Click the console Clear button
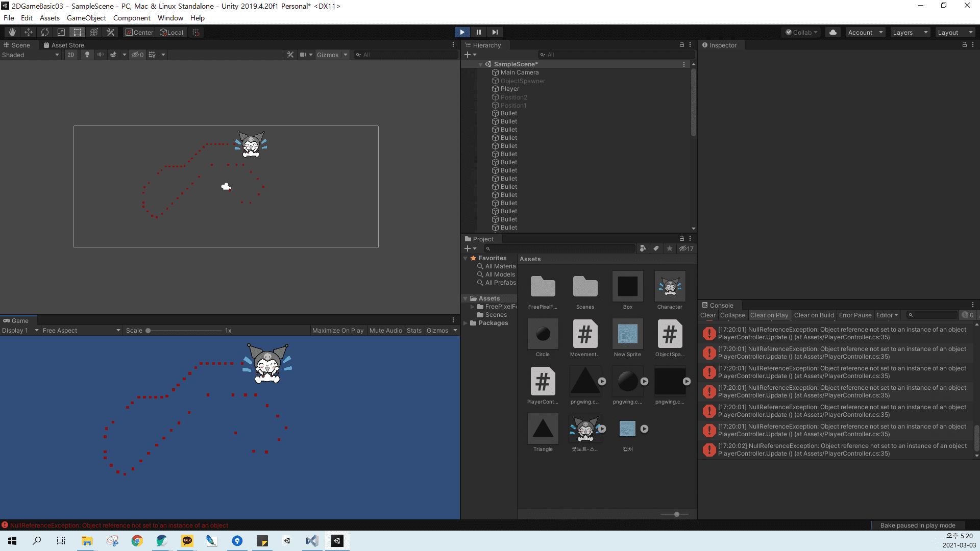Viewport: 980px width, 551px height. click(707, 315)
